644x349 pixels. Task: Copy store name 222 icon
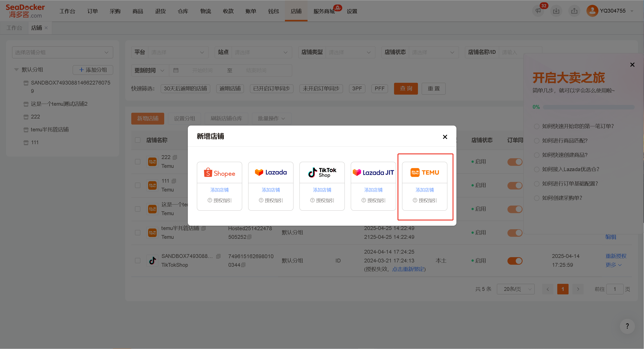point(175,157)
